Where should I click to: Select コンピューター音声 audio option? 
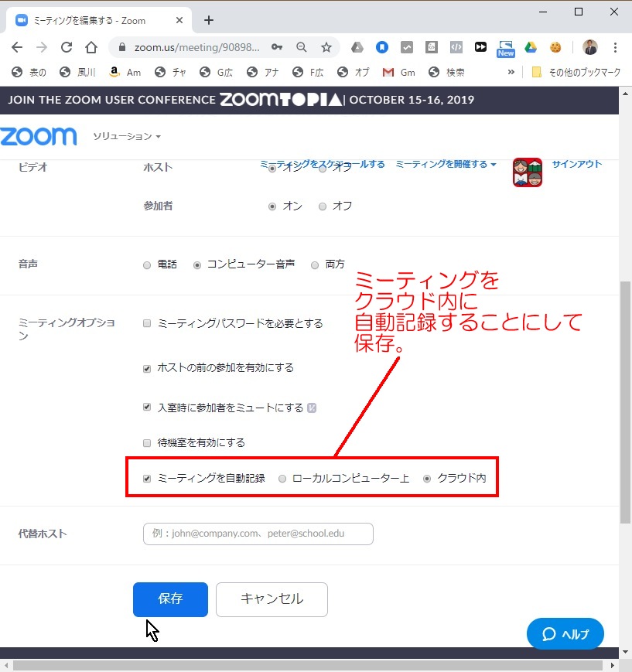197,265
